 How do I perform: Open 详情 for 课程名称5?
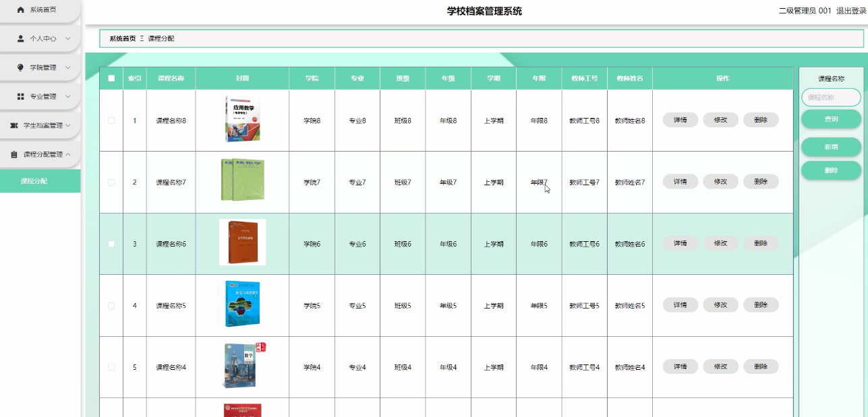681,305
